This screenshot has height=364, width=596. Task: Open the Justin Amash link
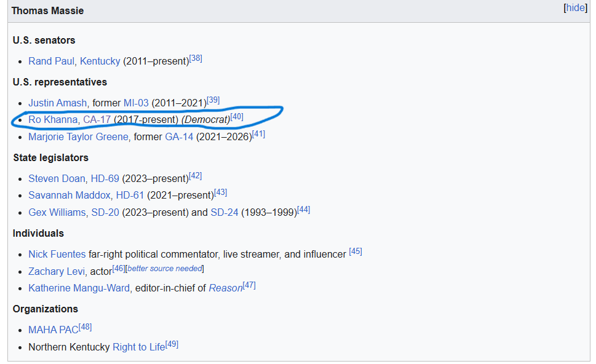[58, 103]
